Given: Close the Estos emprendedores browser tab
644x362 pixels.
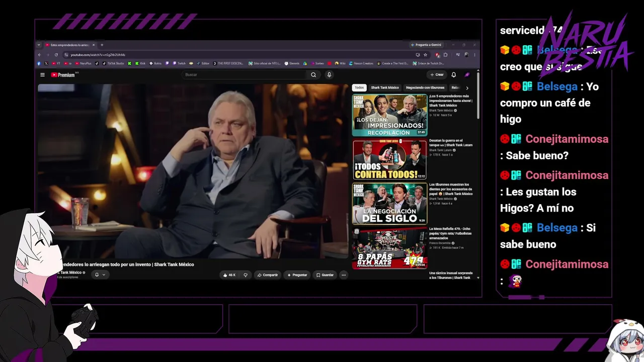Looking at the screenshot, I should tap(93, 45).
